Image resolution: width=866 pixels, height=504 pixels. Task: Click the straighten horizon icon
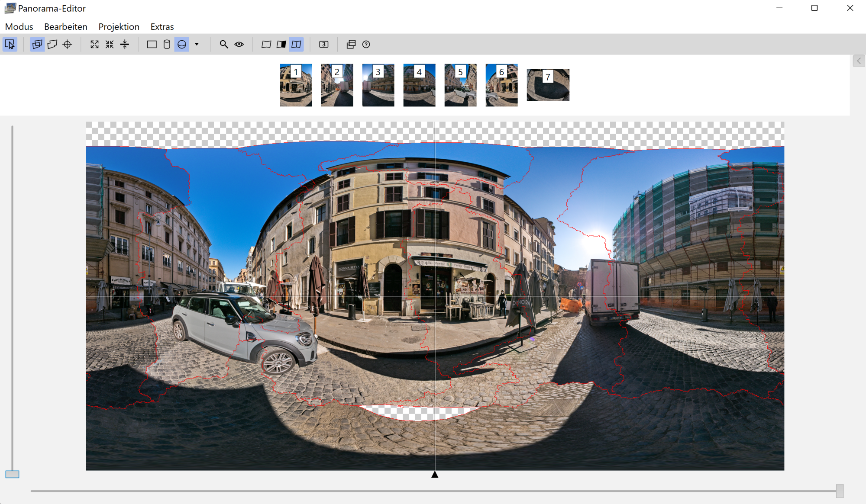pyautogui.click(x=125, y=44)
